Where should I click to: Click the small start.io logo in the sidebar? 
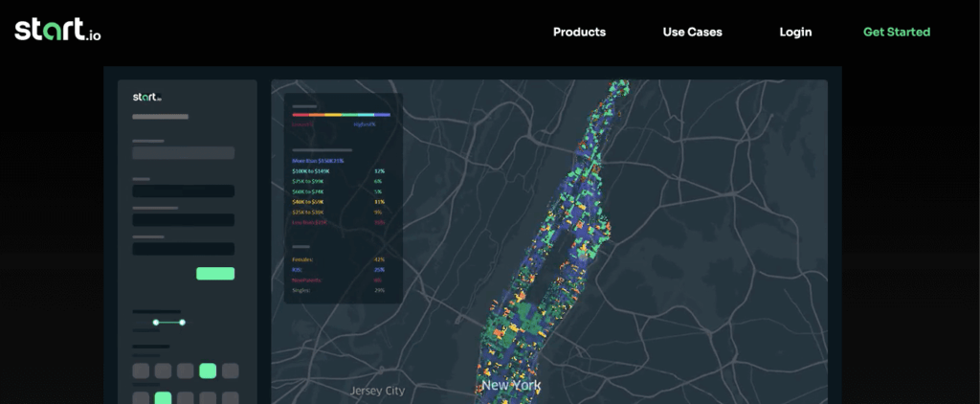coord(147,97)
